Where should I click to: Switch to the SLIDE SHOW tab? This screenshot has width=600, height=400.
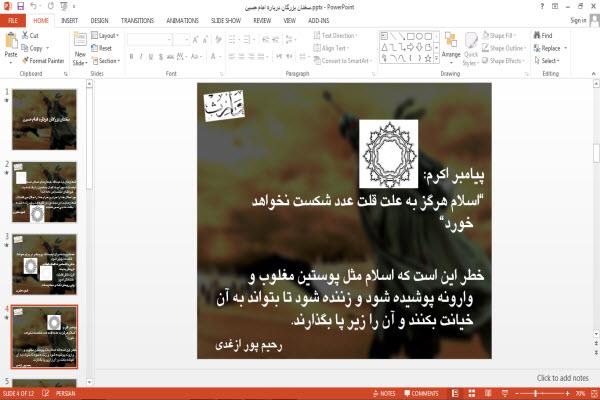click(226, 21)
